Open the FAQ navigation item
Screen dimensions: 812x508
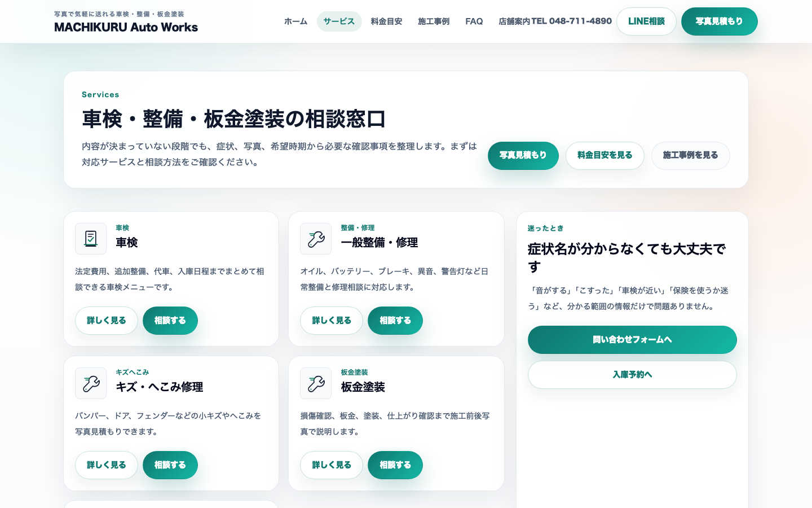pyautogui.click(x=474, y=21)
